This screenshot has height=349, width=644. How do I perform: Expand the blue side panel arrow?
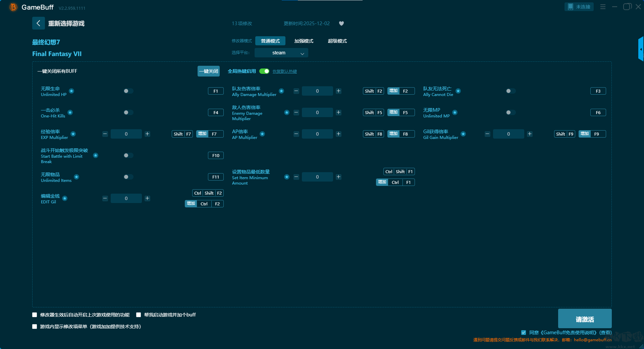pyautogui.click(x=641, y=49)
